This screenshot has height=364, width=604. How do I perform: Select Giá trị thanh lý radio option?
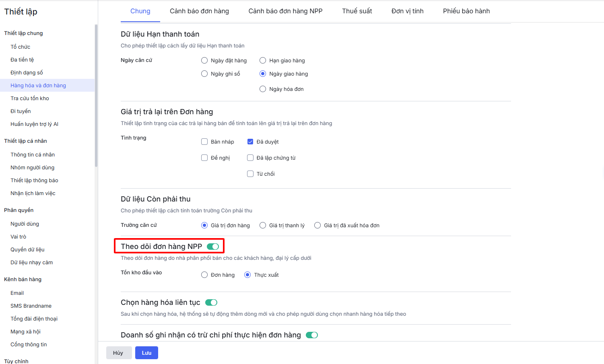[x=263, y=225]
